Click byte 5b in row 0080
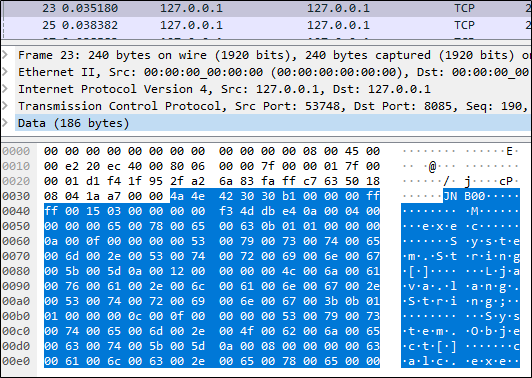This screenshot has width=532, height=378. tap(72, 271)
